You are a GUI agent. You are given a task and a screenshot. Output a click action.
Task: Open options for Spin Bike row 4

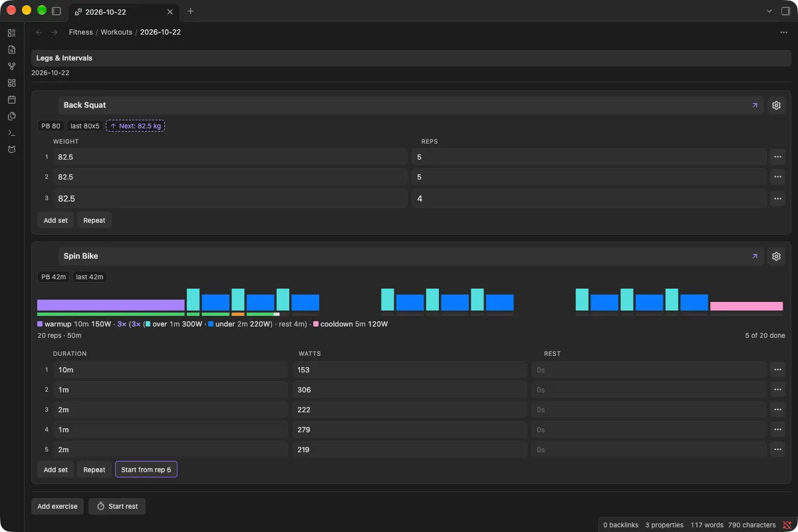tap(777, 430)
